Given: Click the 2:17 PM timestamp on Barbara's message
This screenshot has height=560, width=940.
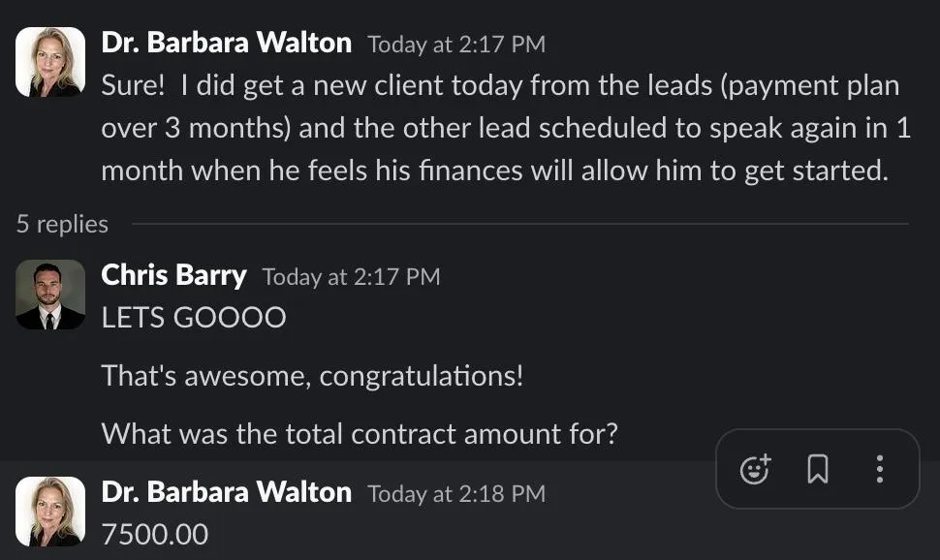Looking at the screenshot, I should click(x=456, y=45).
